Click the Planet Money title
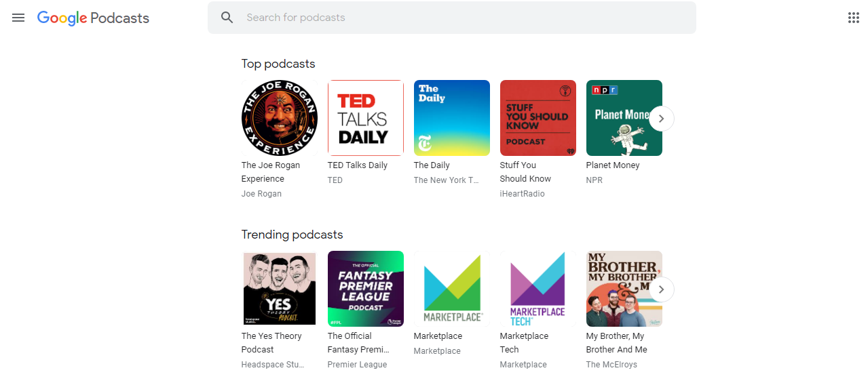 pos(613,165)
